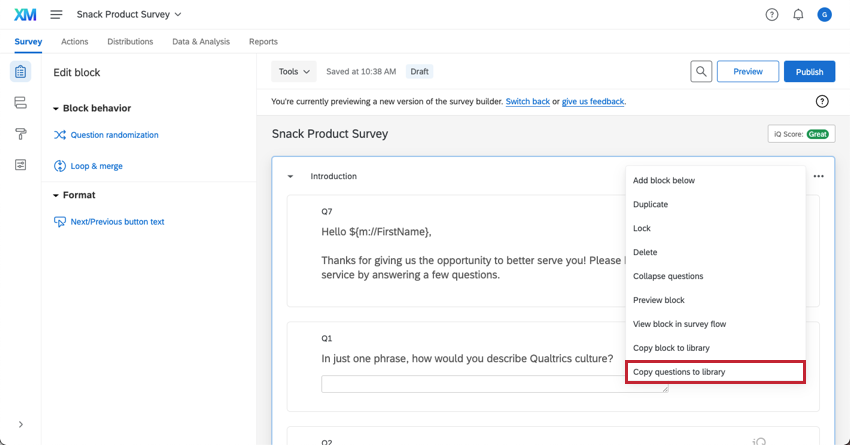Viewport: 850px width, 445px height.
Task: Open Survey flow sidebar icon
Action: [21, 102]
